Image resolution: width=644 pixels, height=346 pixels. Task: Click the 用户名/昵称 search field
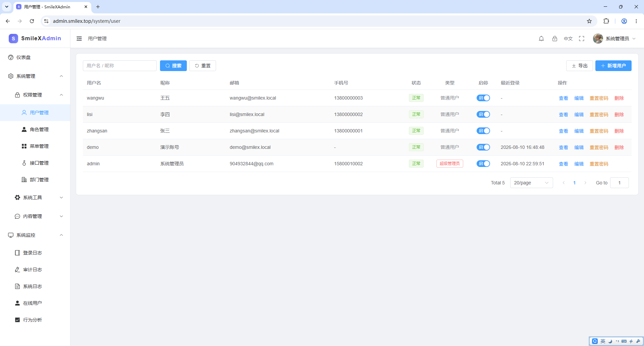click(120, 66)
